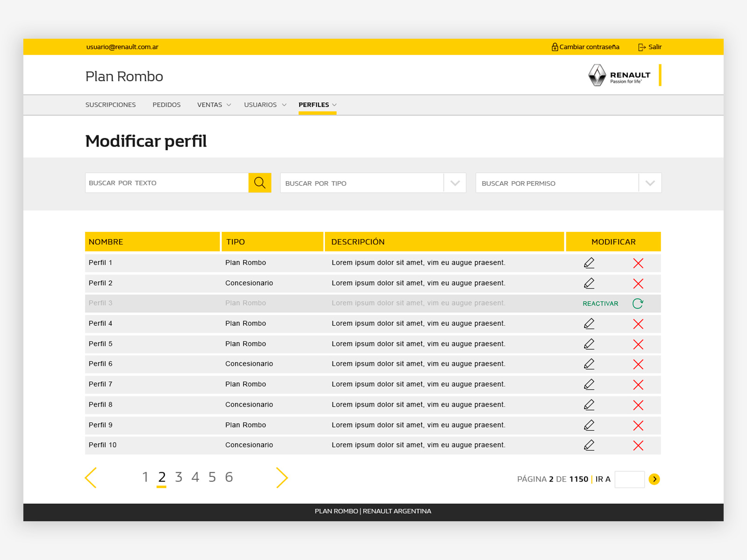The image size is (747, 560).
Task: Click the Concesionario type in Perfil 6 row
Action: [249, 364]
